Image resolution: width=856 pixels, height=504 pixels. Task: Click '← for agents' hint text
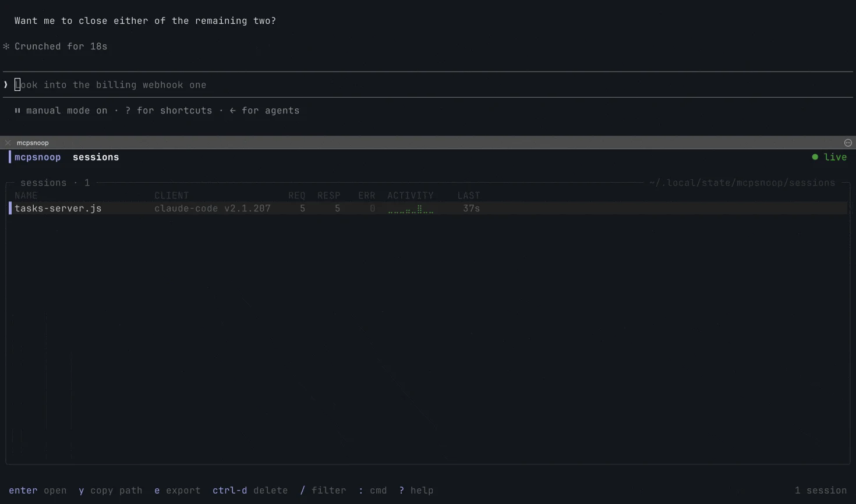coord(265,111)
